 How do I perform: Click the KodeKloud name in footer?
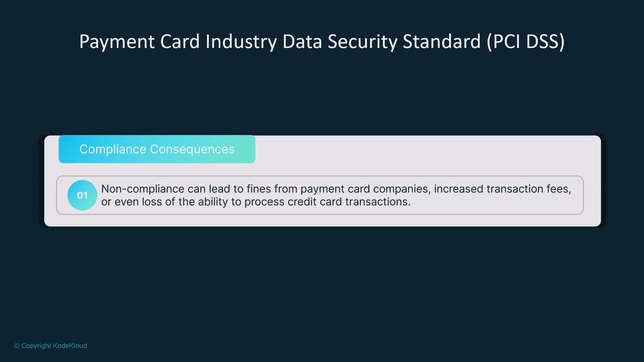click(x=70, y=346)
